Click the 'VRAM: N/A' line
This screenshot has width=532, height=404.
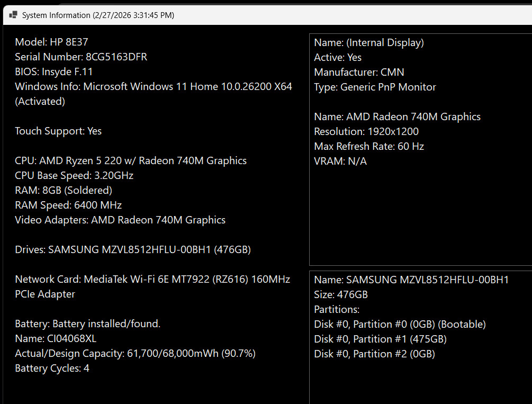(340, 161)
